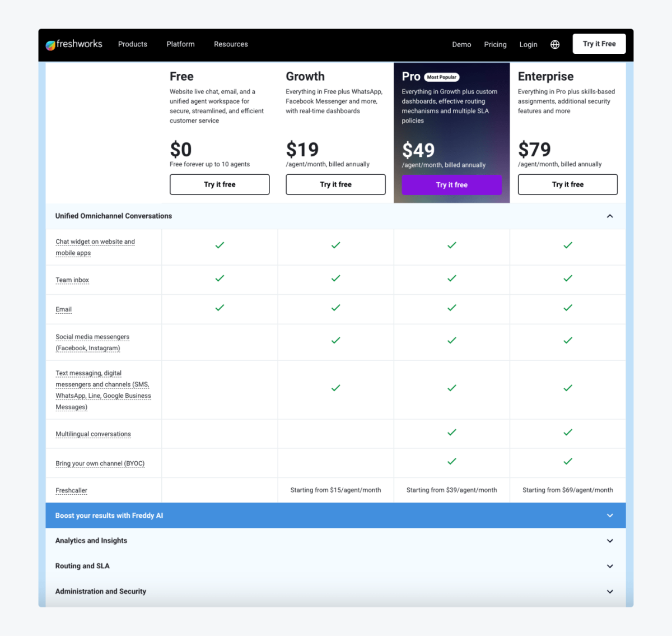Expand the Boost your results with Freddy AI section
The image size is (672, 636).
point(610,515)
